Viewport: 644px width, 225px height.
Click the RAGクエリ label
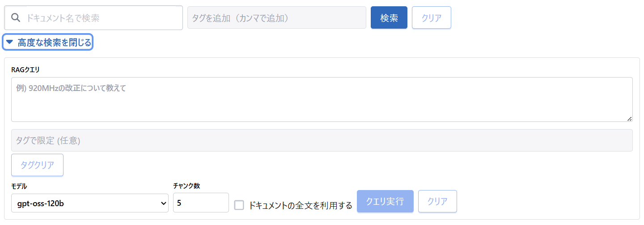(x=25, y=69)
